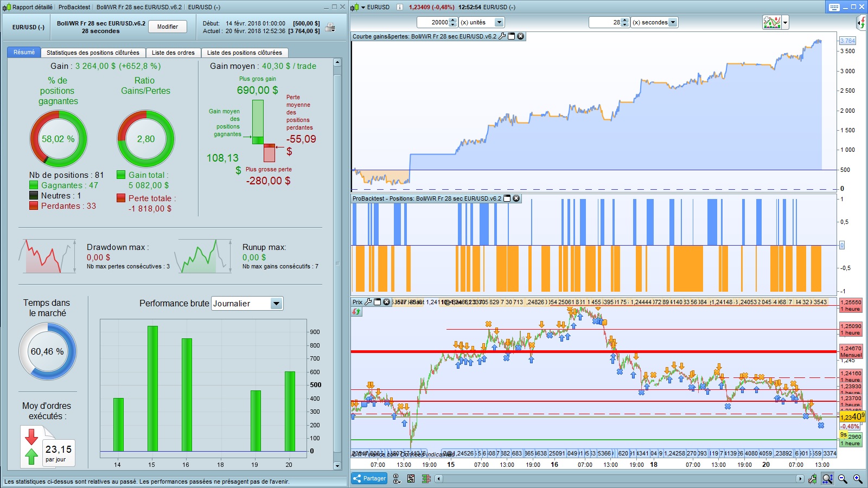Open the (x) unités dropdown

(x=499, y=22)
